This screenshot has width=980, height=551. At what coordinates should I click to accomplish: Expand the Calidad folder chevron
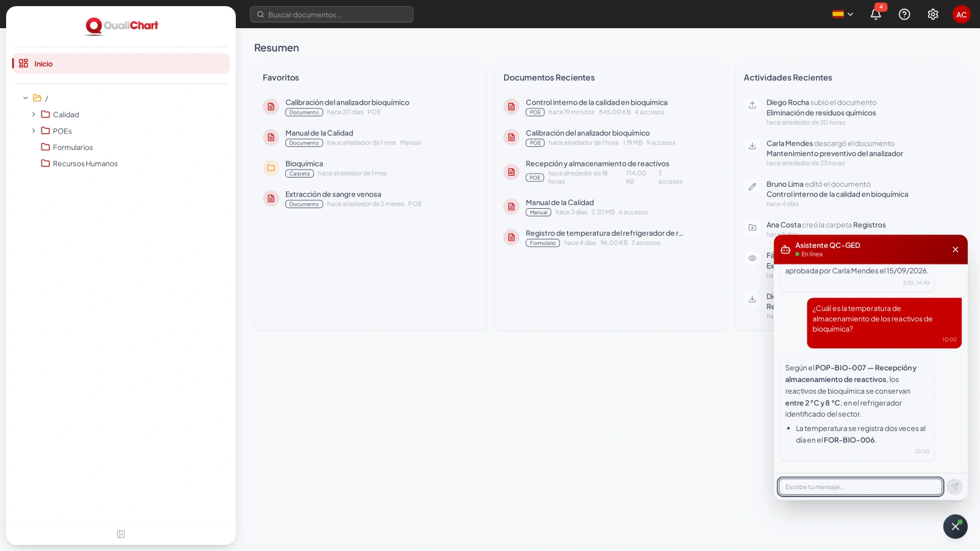(34, 114)
